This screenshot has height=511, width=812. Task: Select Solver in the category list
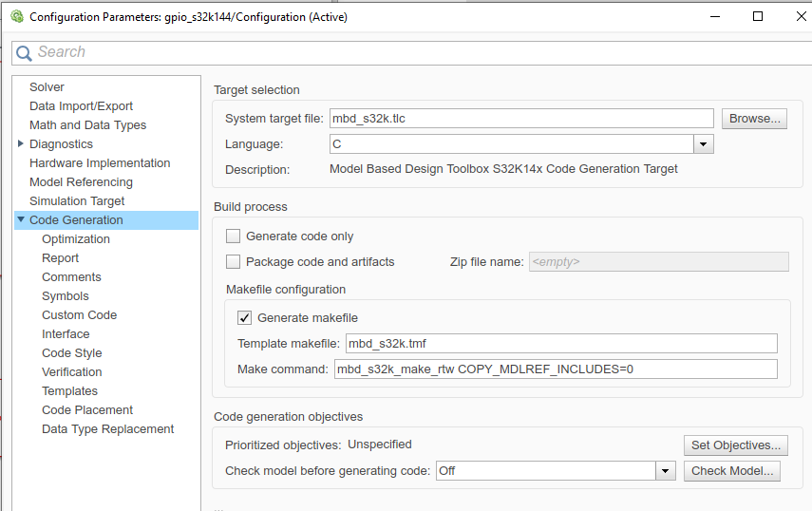[x=47, y=87]
